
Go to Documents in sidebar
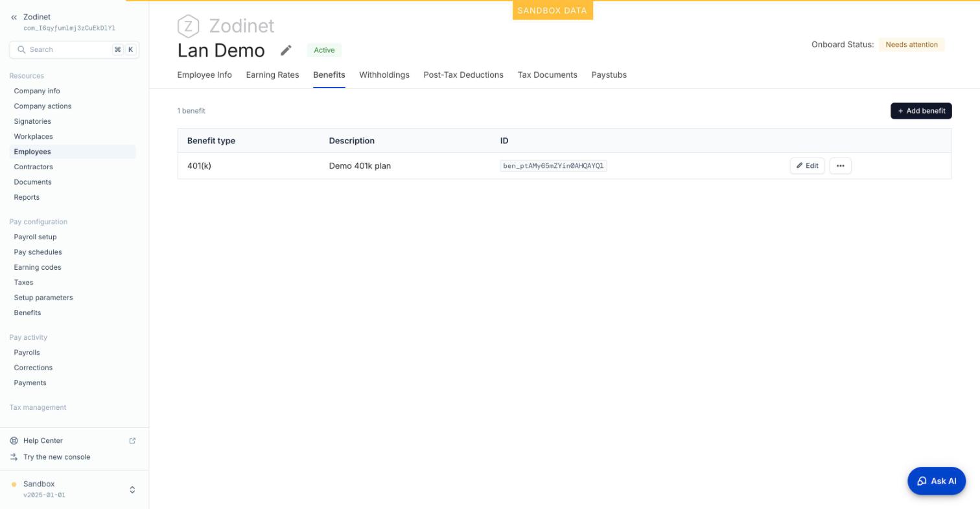pyautogui.click(x=33, y=182)
